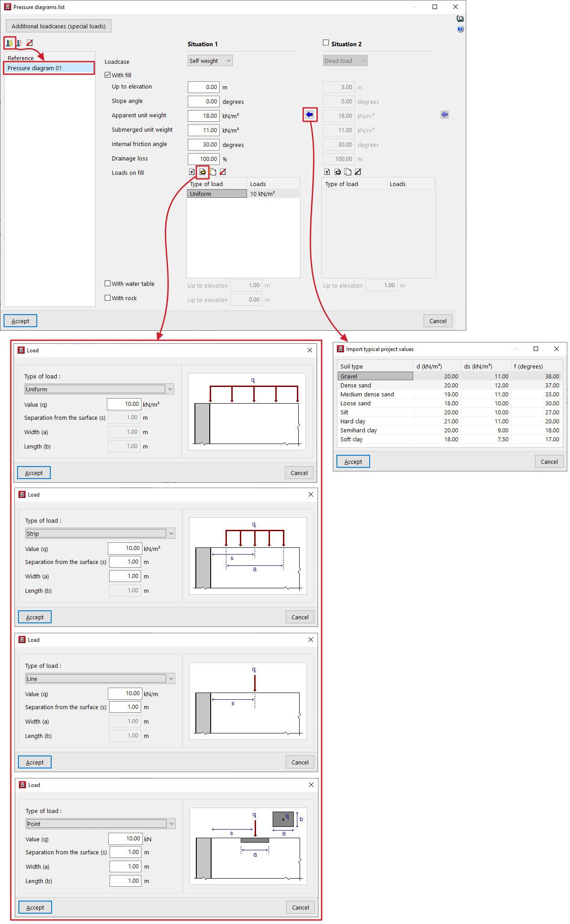570x924 pixels.
Task: Select the Silt soil type row
Action: pos(450,412)
